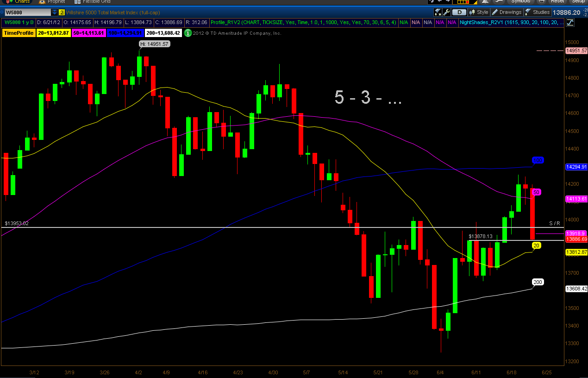Viewport: 588px width, 378px height.
Task: Click the 13812.87 yellow price axis tag
Action: tap(576, 252)
